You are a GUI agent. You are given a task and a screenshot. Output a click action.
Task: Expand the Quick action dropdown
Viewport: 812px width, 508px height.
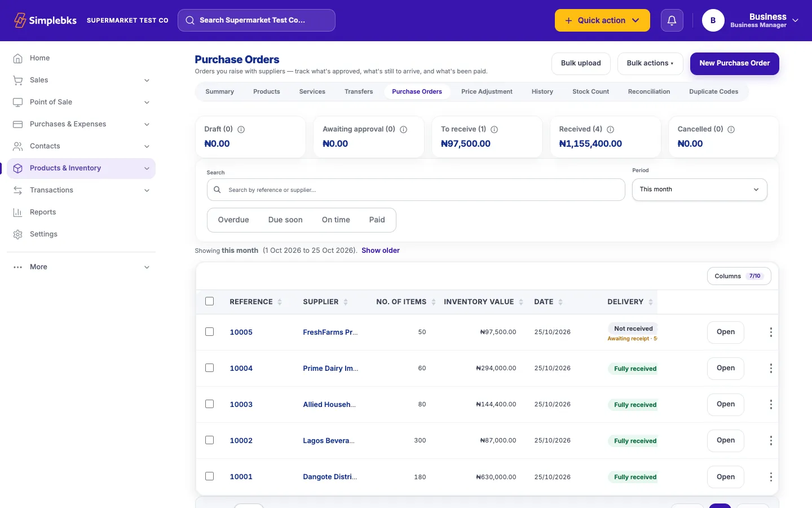602,20
